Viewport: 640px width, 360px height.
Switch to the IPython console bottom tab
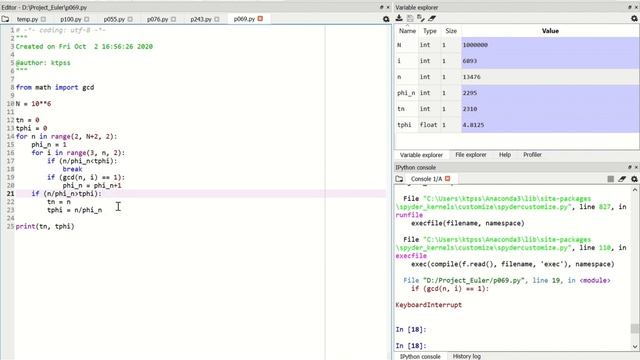pos(420,356)
